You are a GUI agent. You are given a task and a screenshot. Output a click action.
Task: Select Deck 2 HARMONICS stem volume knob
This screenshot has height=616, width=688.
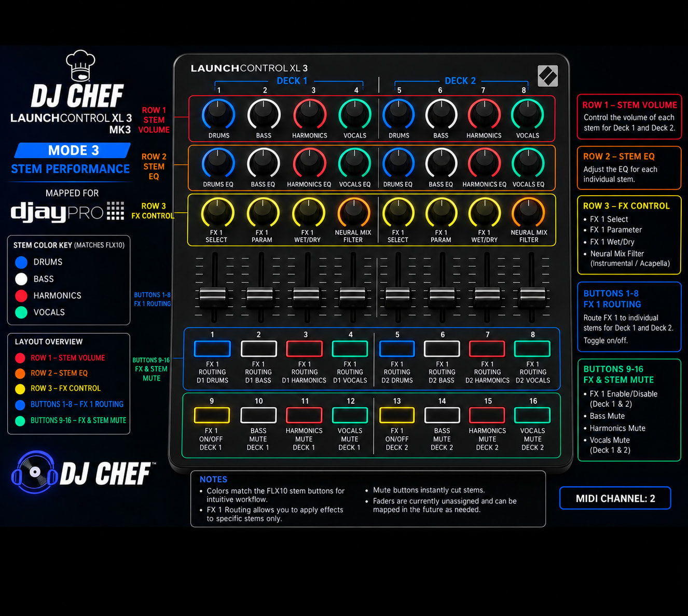(x=484, y=114)
